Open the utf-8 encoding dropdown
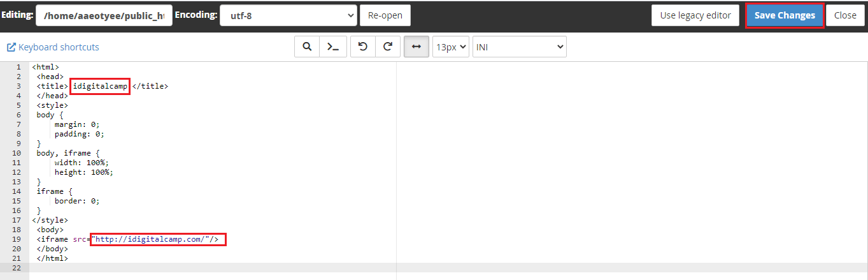This screenshot has height=280, width=868. [288, 15]
